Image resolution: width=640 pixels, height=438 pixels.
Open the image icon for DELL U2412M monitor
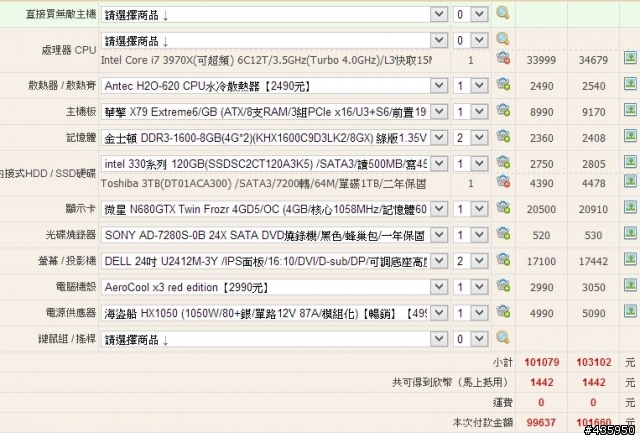(630, 259)
